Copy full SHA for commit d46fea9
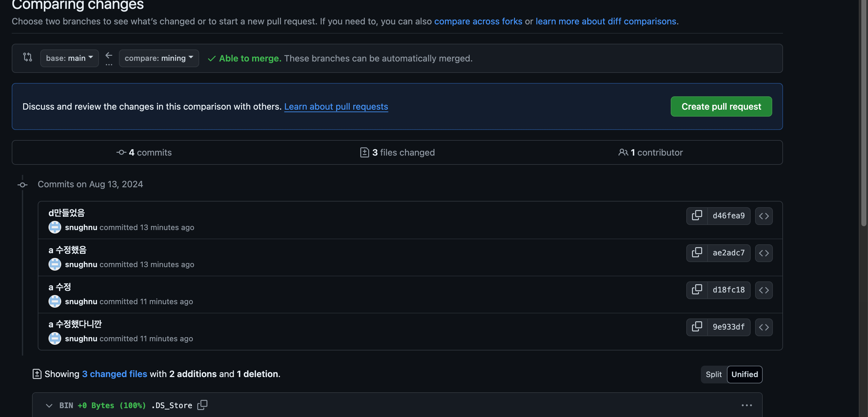The height and width of the screenshot is (417, 868). tap(697, 215)
